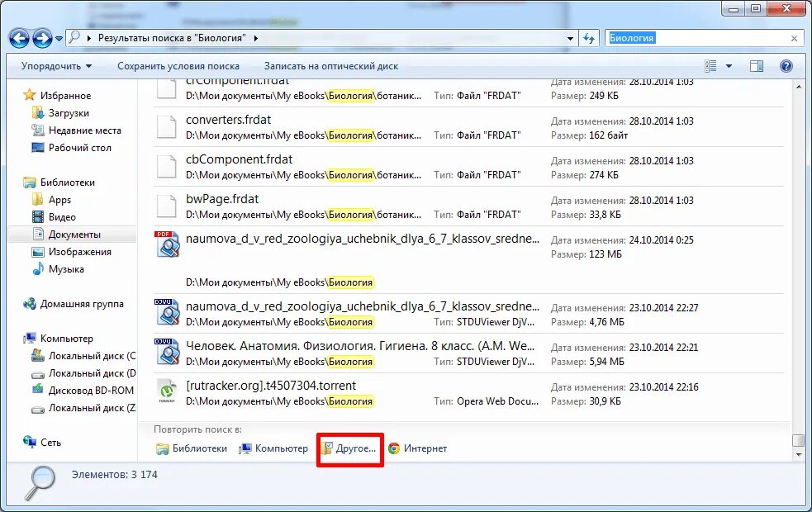Repeat search in Библиотеки
Image resolution: width=812 pixels, height=512 pixels.
tap(192, 448)
